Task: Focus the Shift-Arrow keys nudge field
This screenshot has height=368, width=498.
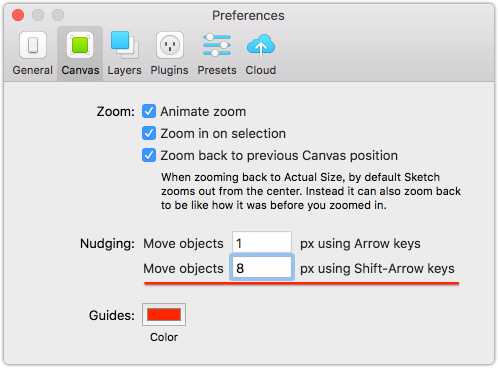Action: (262, 268)
